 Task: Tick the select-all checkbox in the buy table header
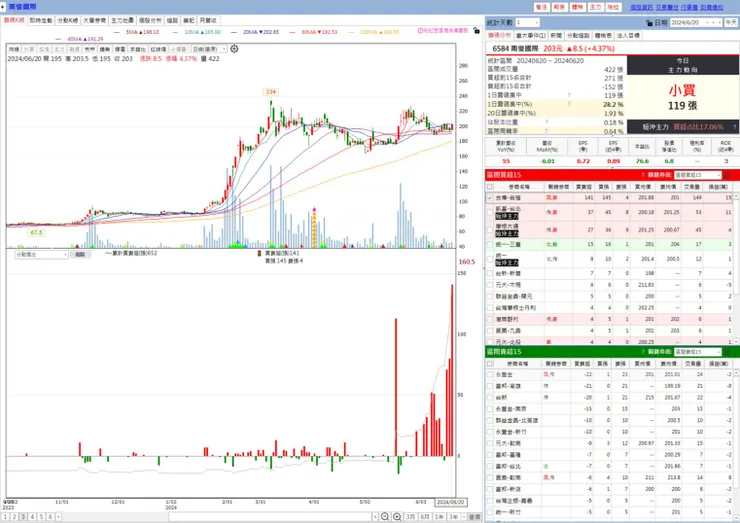[490, 187]
